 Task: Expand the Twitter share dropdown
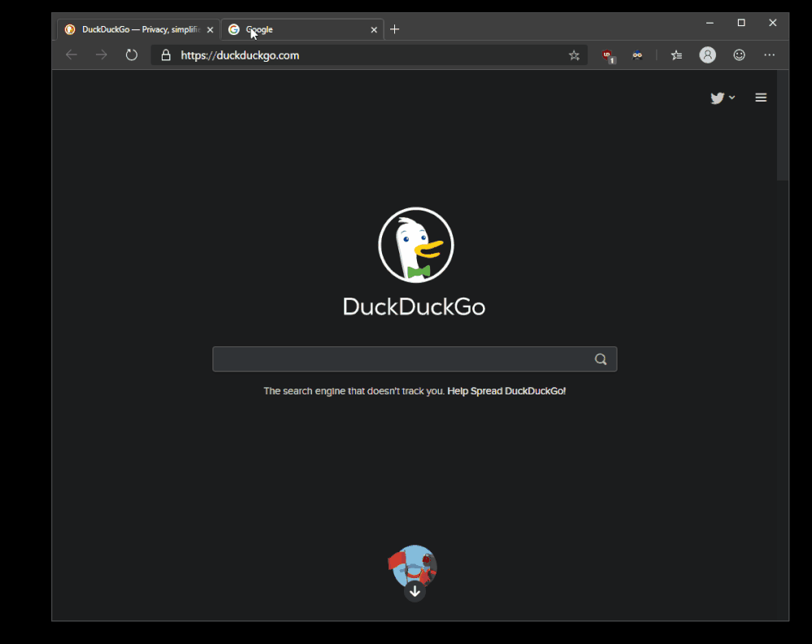[723, 98]
